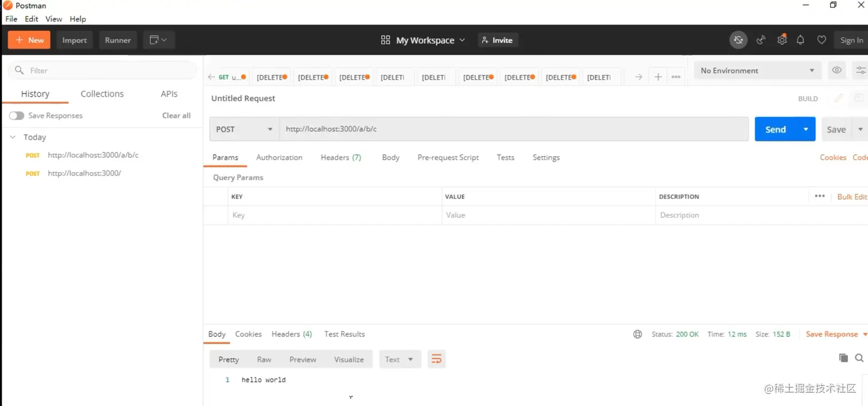
Task: Open the Runner
Action: tap(118, 40)
